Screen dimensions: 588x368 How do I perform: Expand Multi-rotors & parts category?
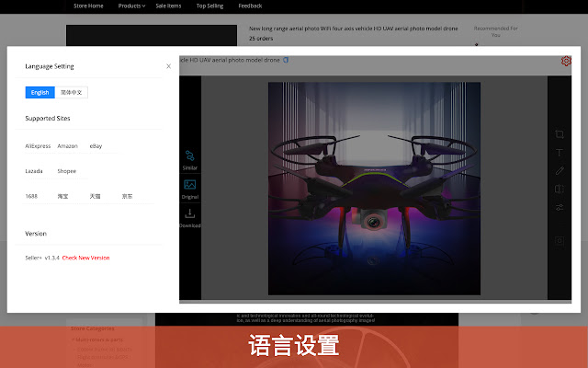(x=97, y=339)
